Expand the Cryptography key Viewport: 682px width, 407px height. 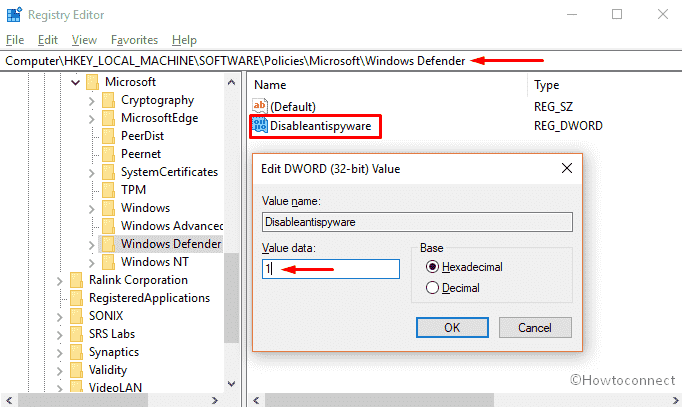tap(91, 101)
